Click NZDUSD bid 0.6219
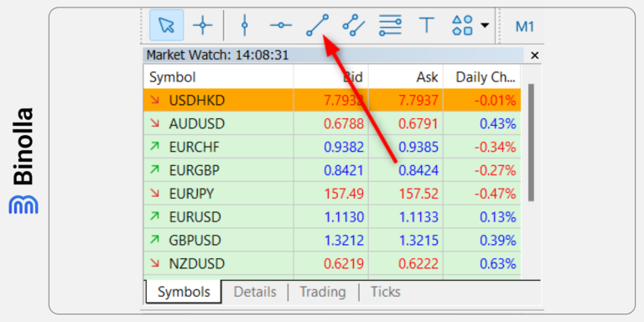Viewport: 644px width, 322px height. [x=344, y=263]
